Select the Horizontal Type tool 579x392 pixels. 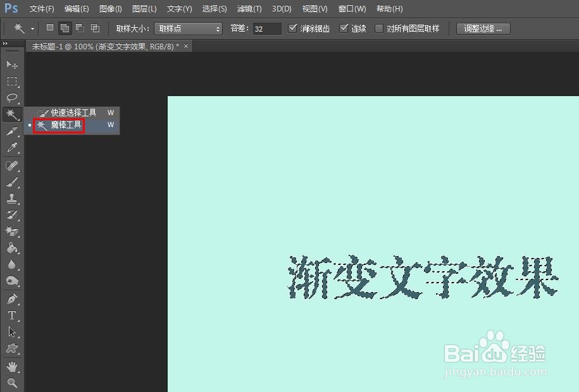coord(12,315)
